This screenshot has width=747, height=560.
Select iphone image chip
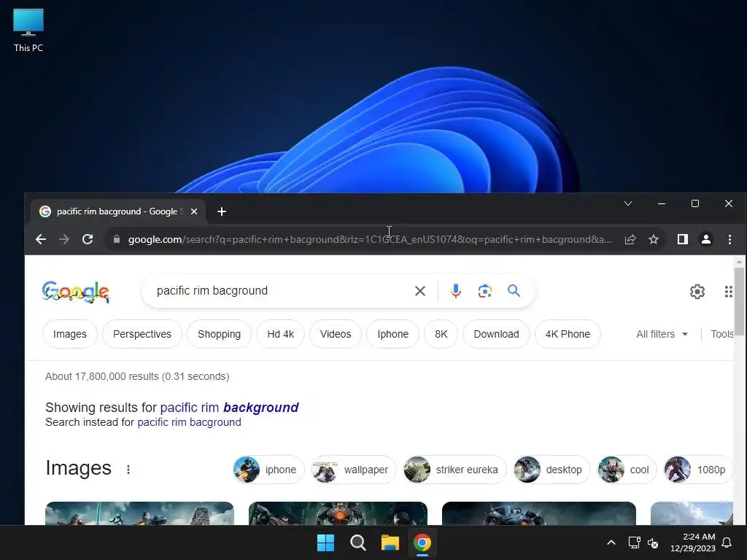[x=268, y=470]
